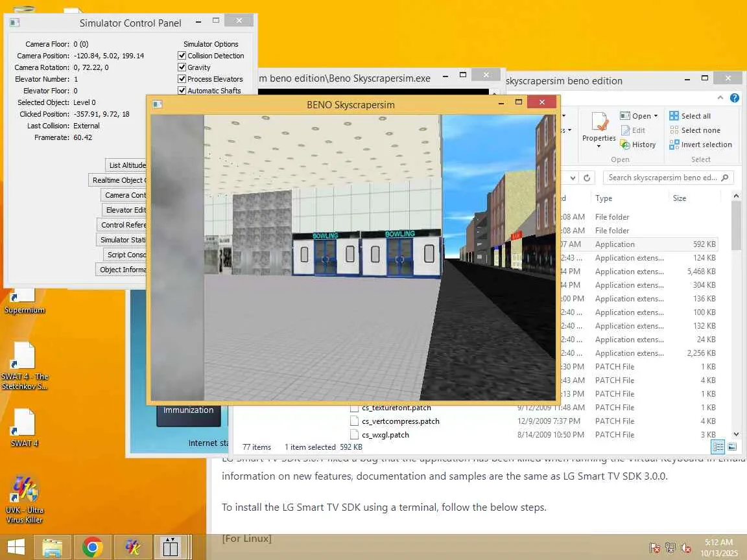Click the BENO Skyscrapersim title bar icon
Screen dimensions: 747x560
(158, 104)
